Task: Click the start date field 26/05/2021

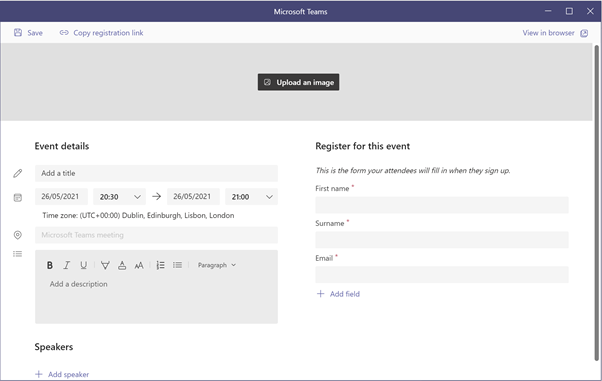Action: pyautogui.click(x=61, y=197)
